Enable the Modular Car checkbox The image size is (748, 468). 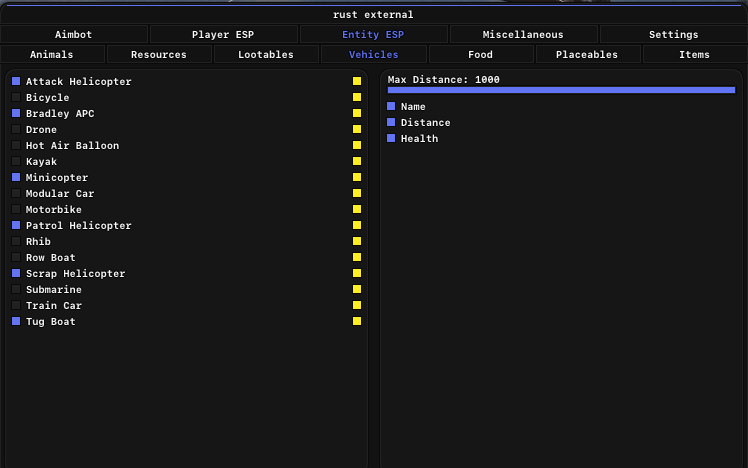[16, 193]
